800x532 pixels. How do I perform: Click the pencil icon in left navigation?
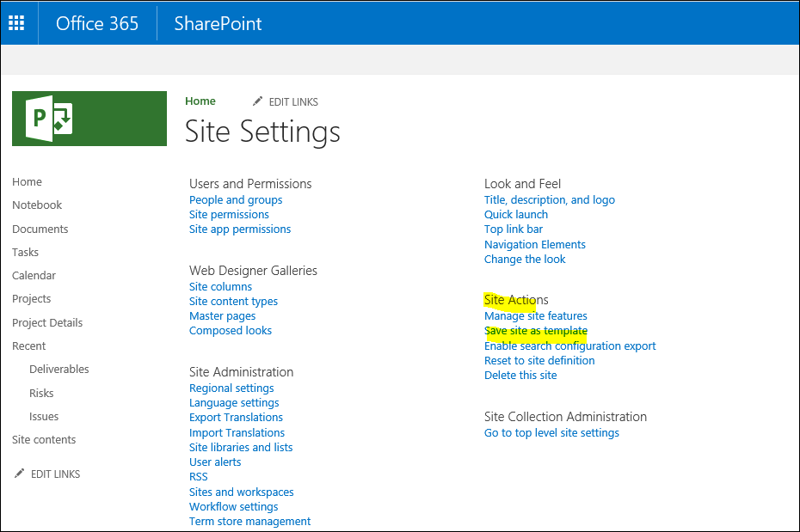20,474
